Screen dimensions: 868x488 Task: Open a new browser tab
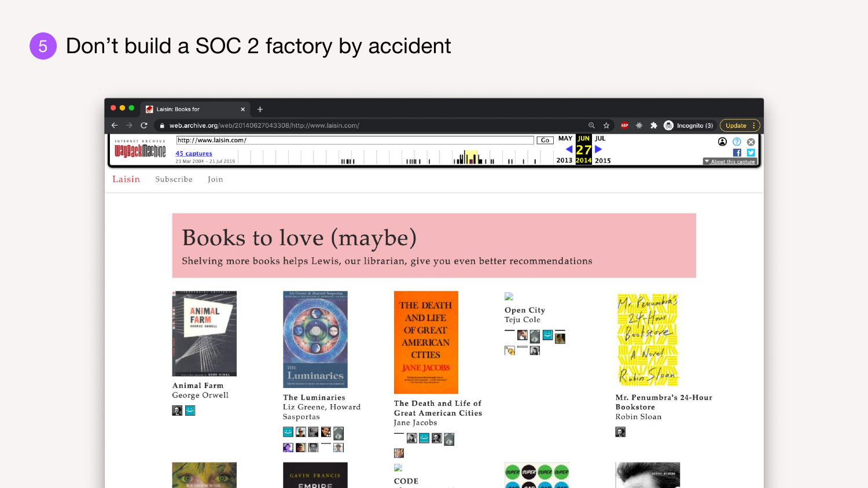point(260,109)
